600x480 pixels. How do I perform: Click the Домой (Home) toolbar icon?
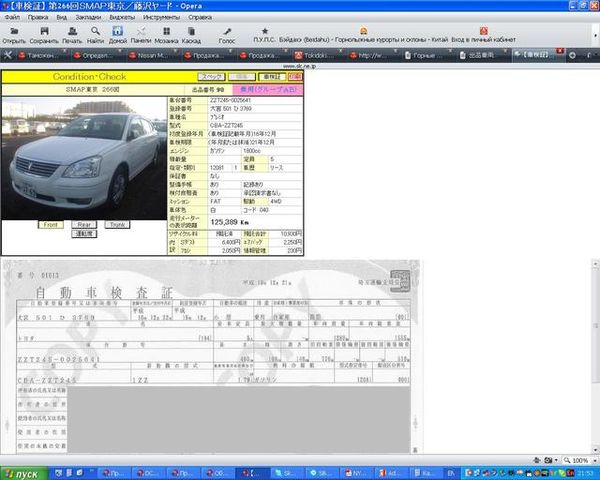[117, 35]
